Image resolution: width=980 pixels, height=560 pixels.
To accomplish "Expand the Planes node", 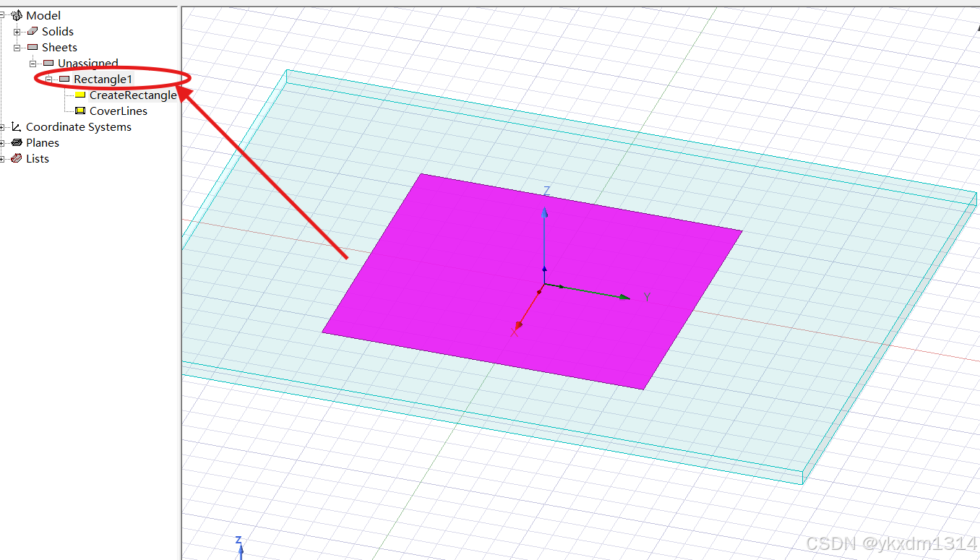I will point(2,143).
